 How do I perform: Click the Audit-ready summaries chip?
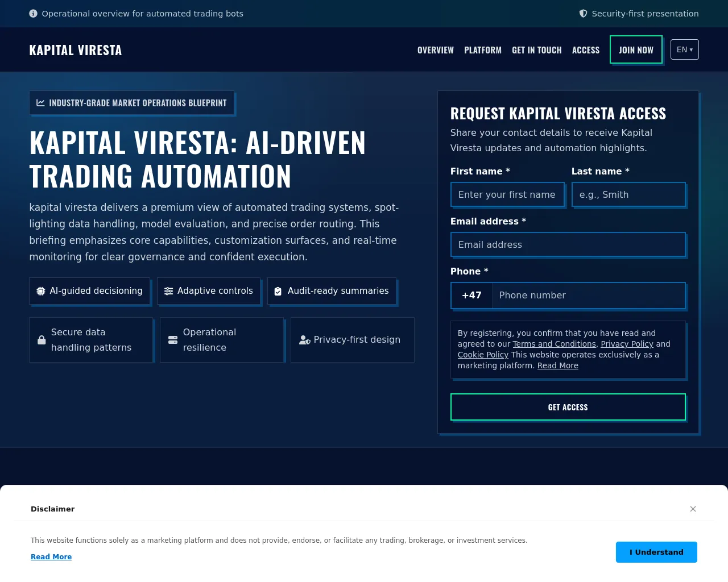click(332, 291)
